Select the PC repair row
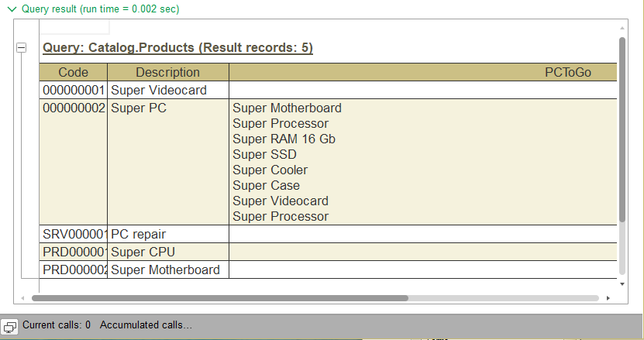 point(168,233)
